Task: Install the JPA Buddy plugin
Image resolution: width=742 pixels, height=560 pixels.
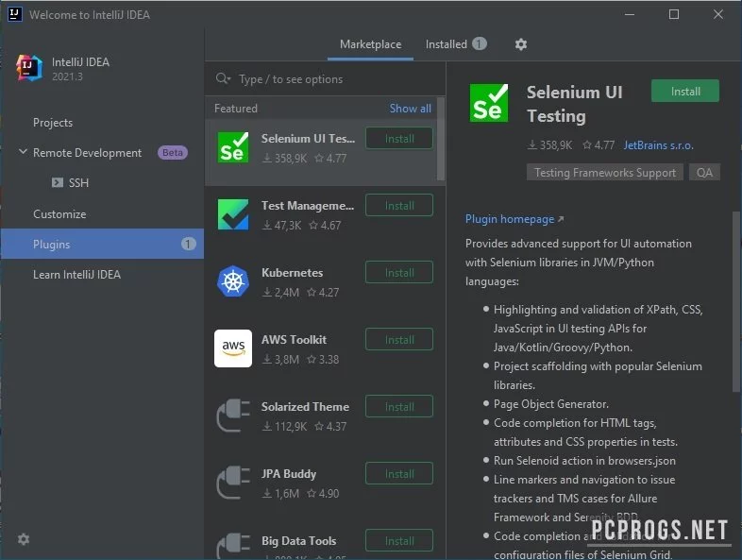Action: pyautogui.click(x=399, y=474)
